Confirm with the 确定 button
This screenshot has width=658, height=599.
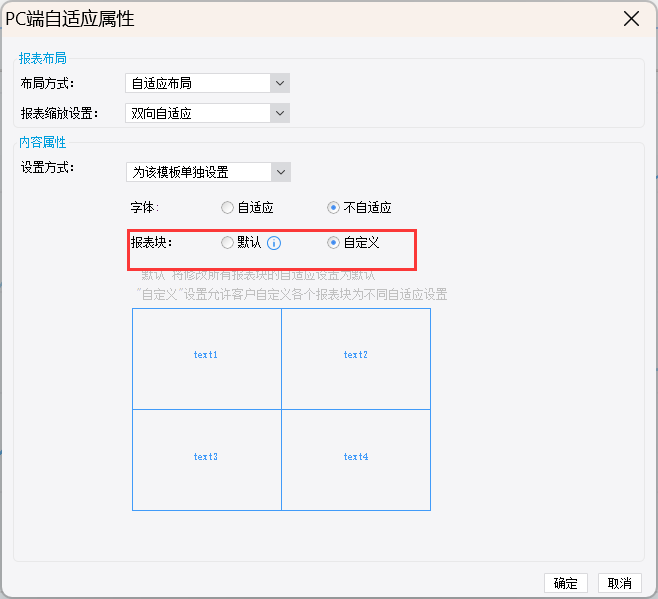click(566, 583)
